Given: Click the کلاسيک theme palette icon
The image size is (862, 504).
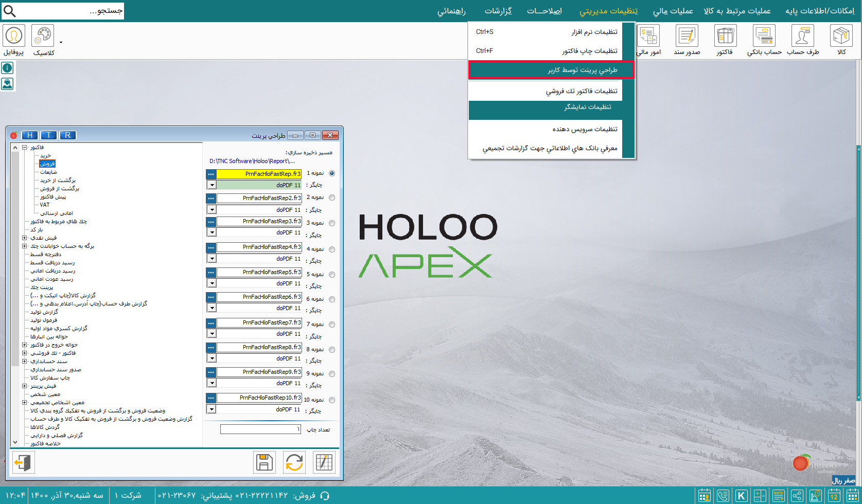Looking at the screenshot, I should point(43,36).
